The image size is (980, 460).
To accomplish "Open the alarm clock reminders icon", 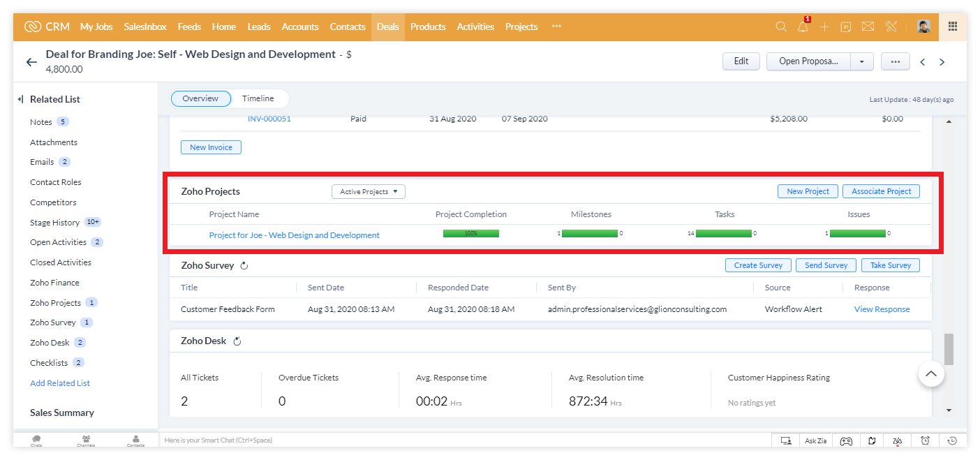I will pos(925,440).
